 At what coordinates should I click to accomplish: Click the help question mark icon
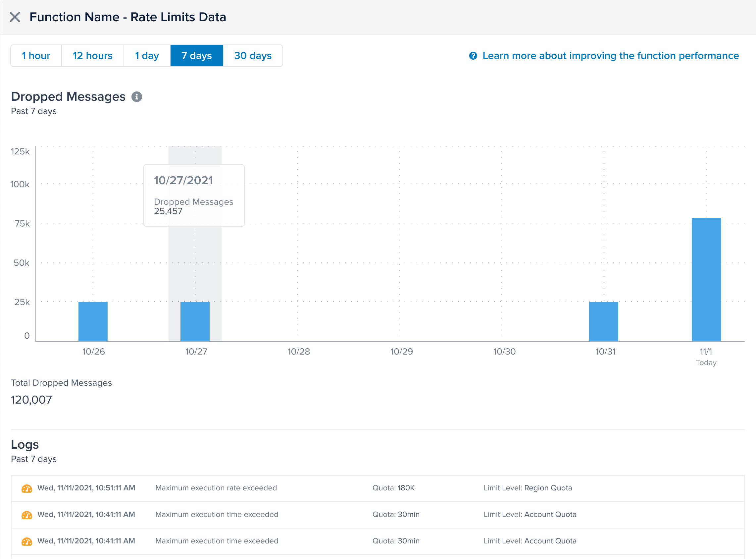pyautogui.click(x=473, y=56)
